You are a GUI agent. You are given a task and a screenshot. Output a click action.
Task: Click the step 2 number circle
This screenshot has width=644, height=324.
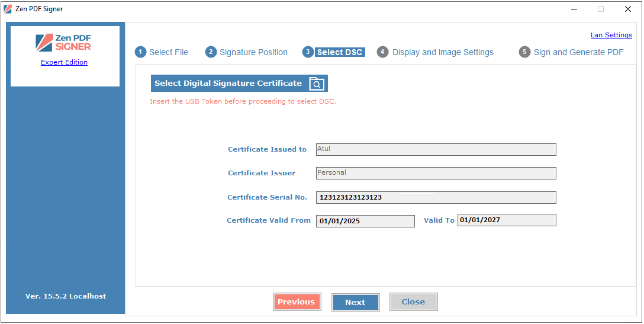pyautogui.click(x=211, y=52)
